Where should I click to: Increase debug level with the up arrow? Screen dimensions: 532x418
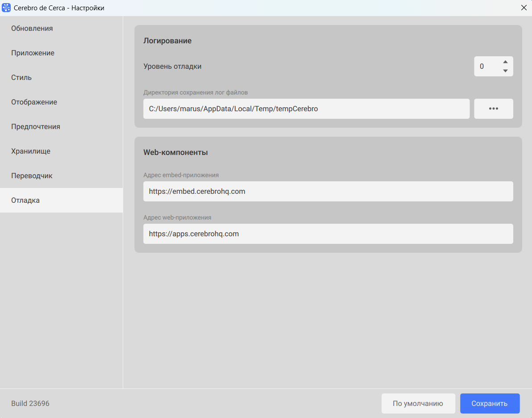(505, 62)
